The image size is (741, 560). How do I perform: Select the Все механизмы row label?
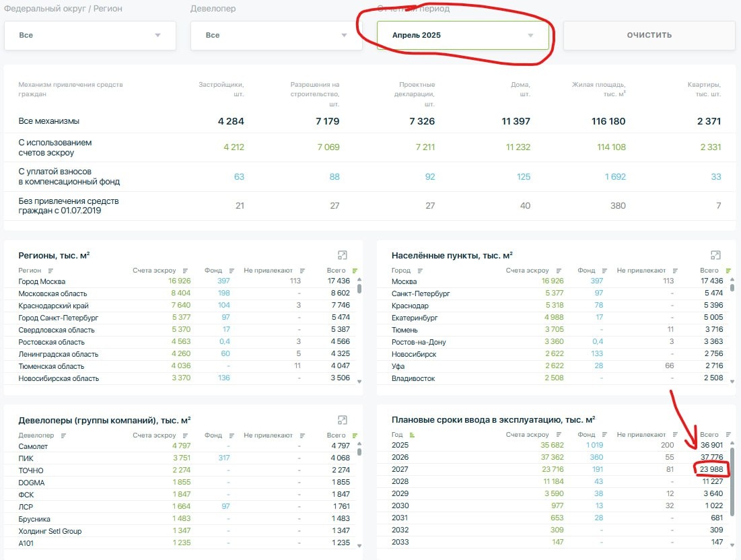tap(48, 121)
